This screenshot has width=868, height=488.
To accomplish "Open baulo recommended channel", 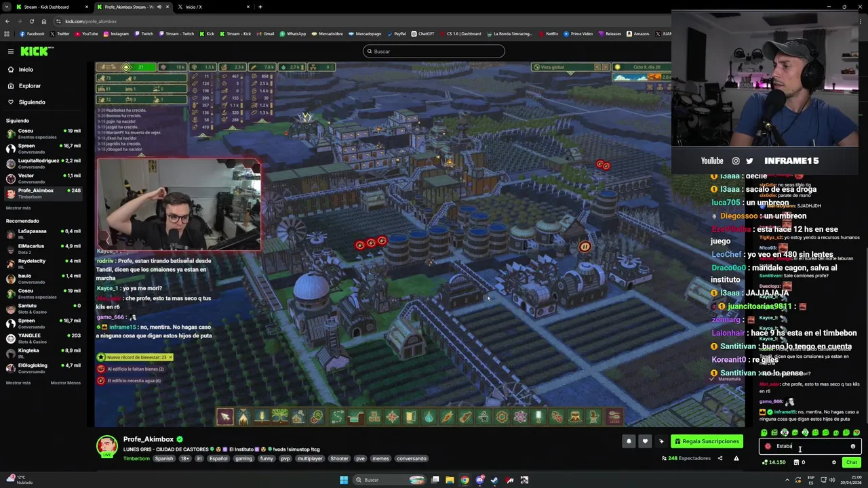I will click(x=43, y=279).
